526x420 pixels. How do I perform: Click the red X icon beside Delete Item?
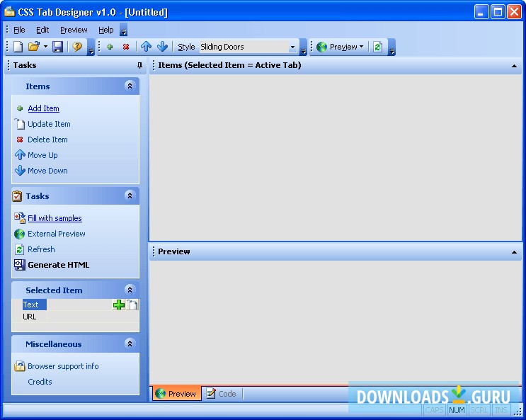pyautogui.click(x=20, y=140)
